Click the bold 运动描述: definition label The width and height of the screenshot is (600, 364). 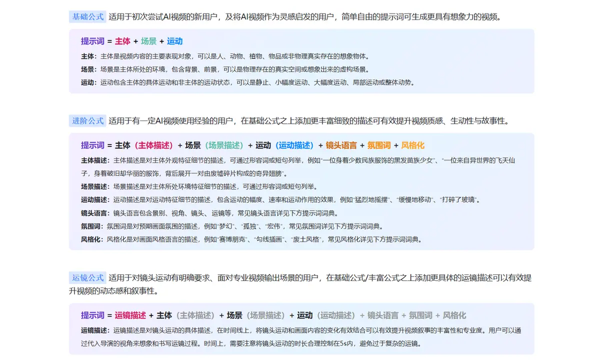96,199
